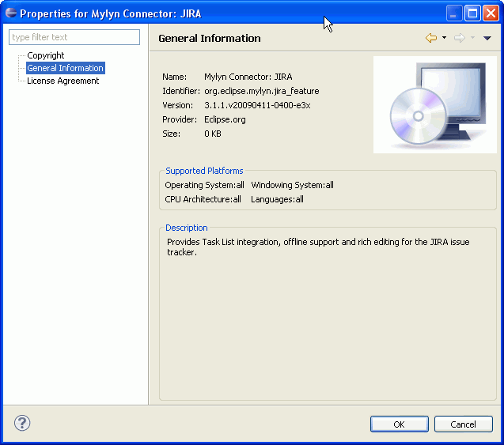This screenshot has height=445, width=504.
Task: Click the name value Mylyn Connector: JIRA
Action: 248,77
